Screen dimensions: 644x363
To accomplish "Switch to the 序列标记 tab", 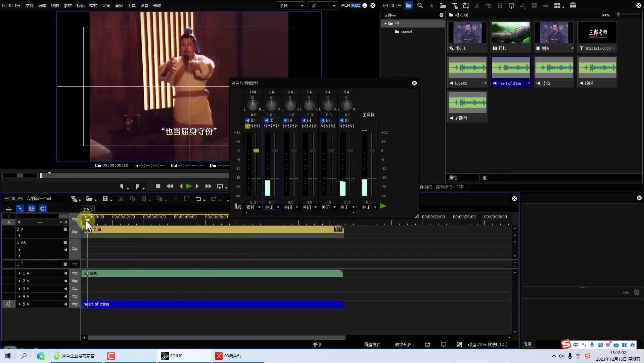I will pyautogui.click(x=444, y=187).
